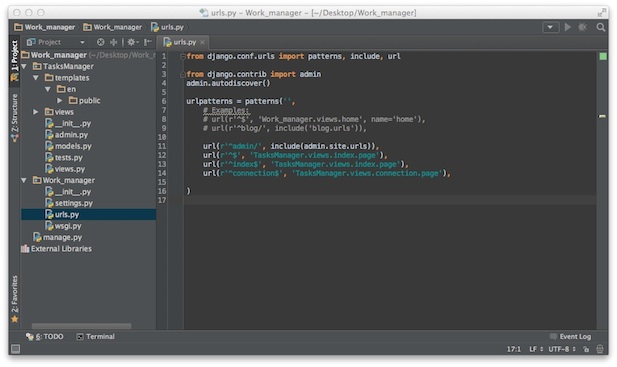Click the inspector profile icon in status bar
Image resolution: width=617 pixels, height=367 pixels.
[x=600, y=349]
